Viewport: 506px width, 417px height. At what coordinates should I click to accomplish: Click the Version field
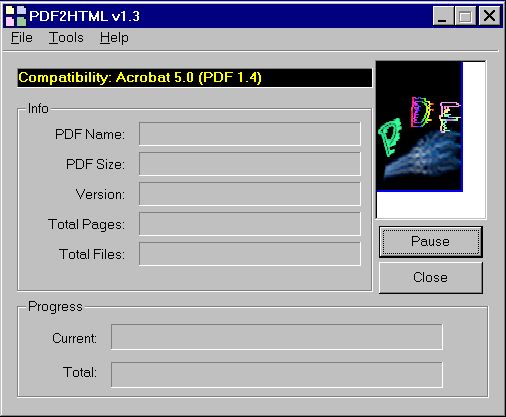click(x=250, y=194)
